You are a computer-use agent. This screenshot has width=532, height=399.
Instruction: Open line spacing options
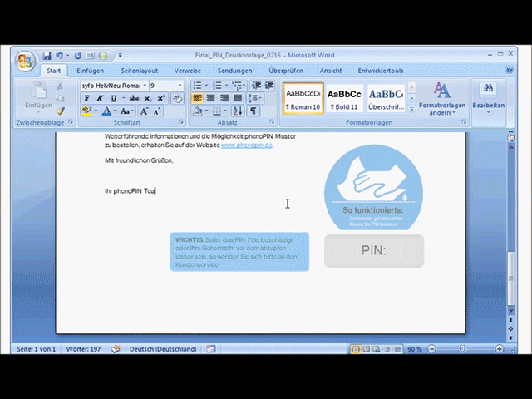[255, 98]
